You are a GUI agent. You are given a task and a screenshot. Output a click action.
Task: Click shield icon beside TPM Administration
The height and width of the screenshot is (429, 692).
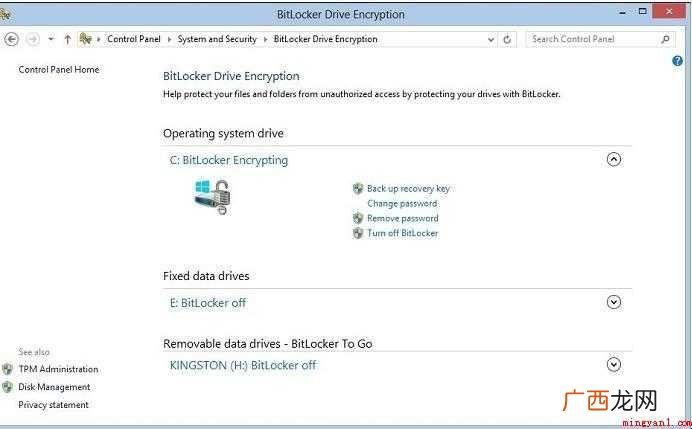7,369
